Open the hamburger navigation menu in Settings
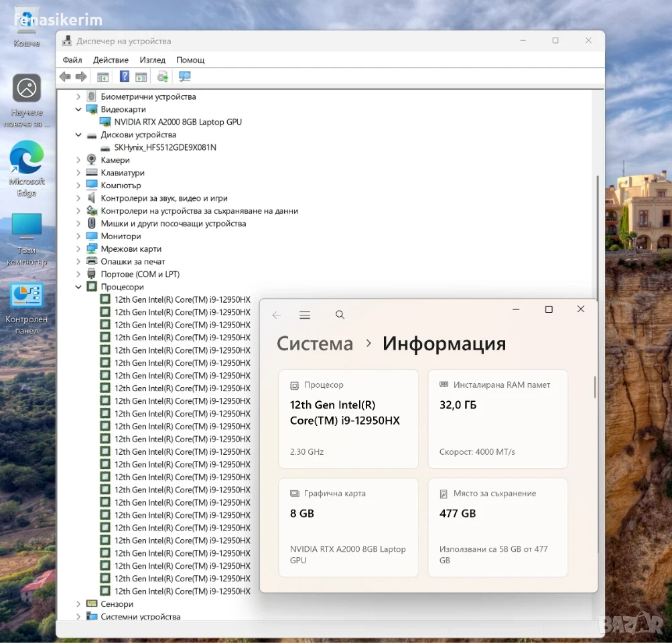Viewport: 672px width, 643px height. (x=305, y=315)
